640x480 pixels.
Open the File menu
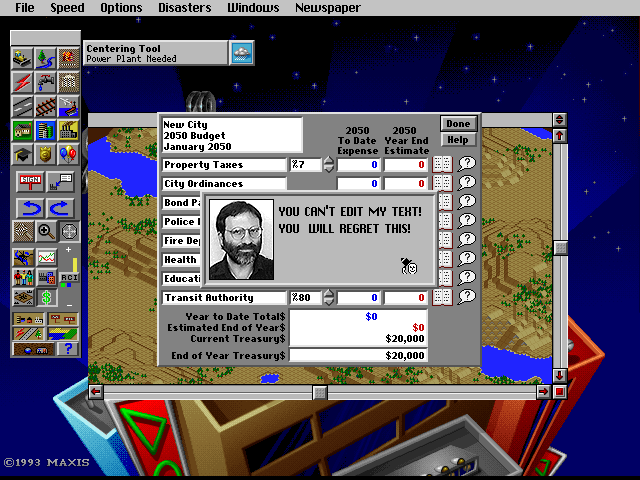click(x=24, y=8)
